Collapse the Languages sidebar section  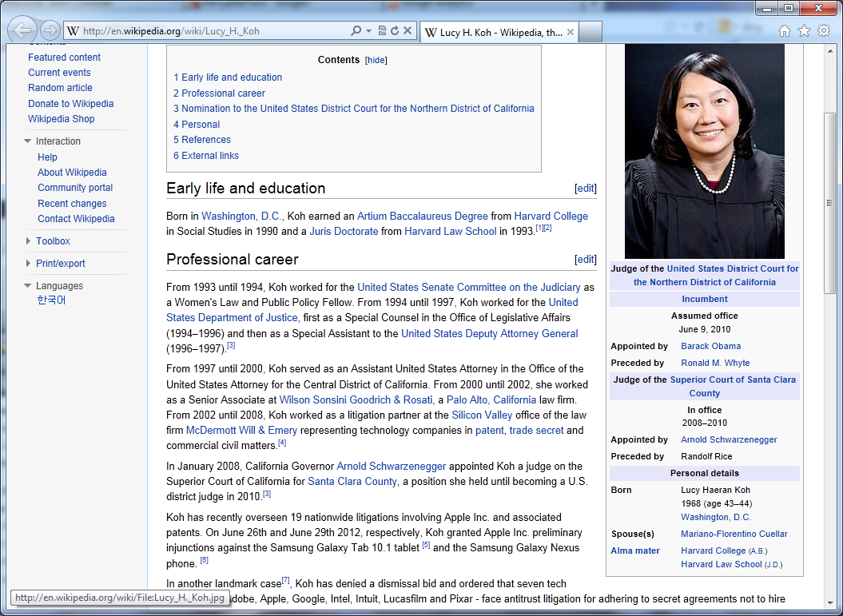[x=27, y=285]
